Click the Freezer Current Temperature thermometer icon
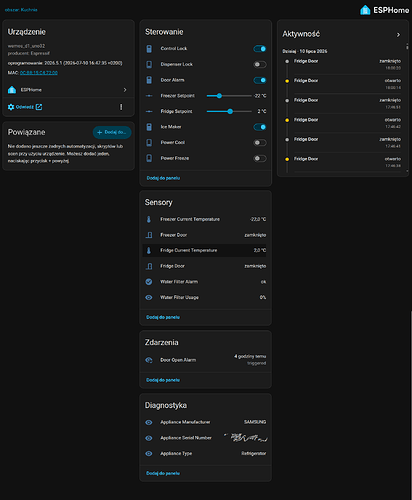 (x=149, y=219)
